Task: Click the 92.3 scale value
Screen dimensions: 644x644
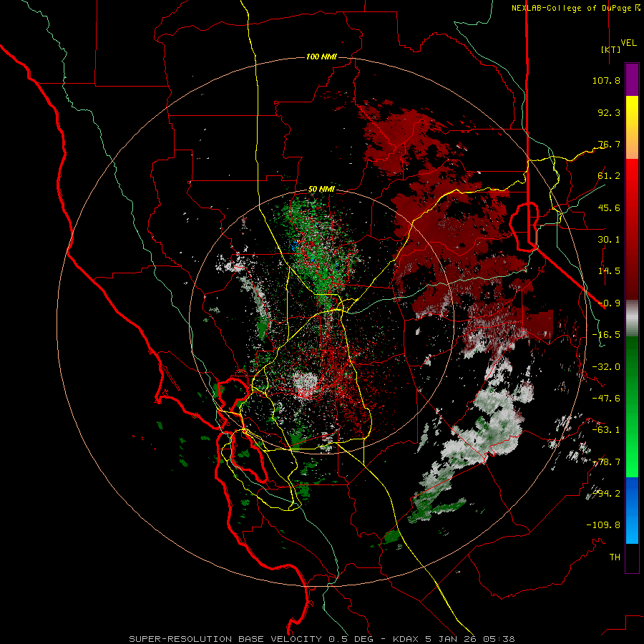Action: coord(609,112)
